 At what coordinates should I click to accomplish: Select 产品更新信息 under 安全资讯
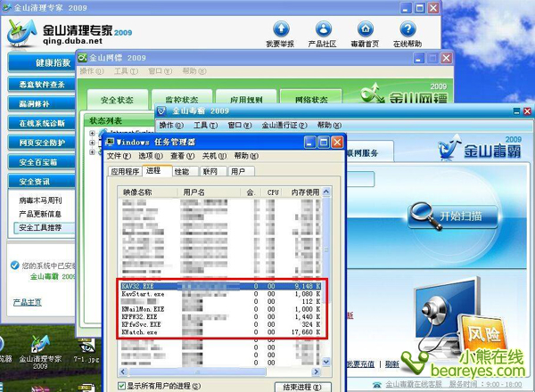(40, 214)
